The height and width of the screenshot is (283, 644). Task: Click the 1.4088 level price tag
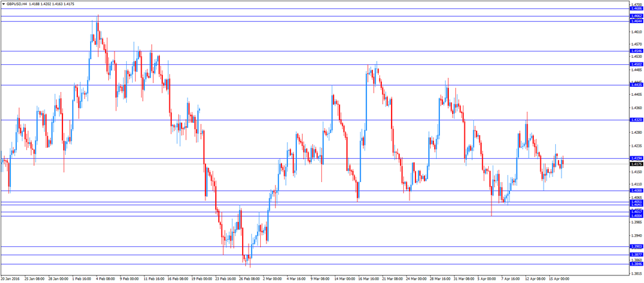(636, 190)
